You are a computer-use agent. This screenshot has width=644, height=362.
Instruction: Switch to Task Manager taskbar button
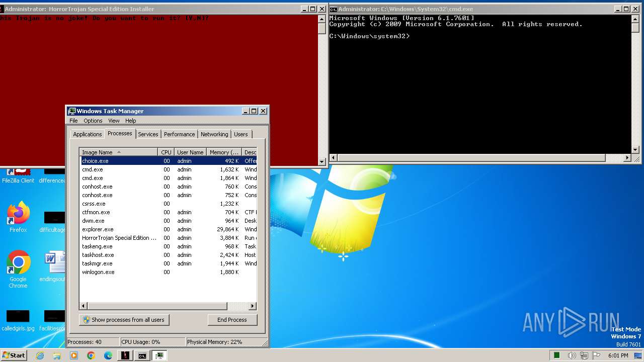click(x=159, y=355)
